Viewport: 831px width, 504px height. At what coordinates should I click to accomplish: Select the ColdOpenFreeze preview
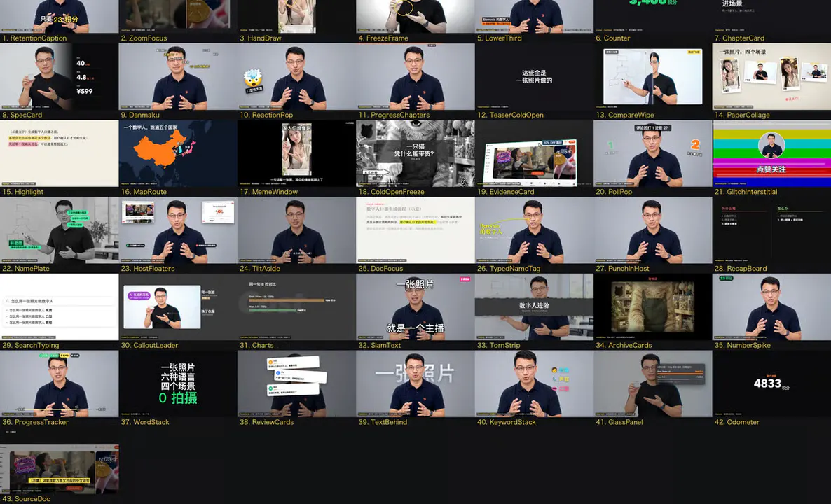(x=415, y=153)
